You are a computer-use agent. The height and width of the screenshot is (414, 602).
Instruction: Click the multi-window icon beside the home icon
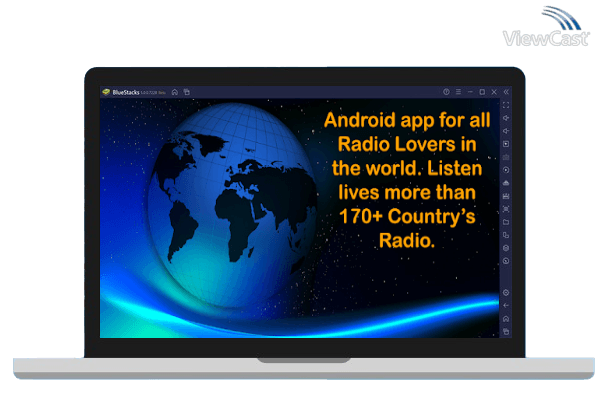187,92
